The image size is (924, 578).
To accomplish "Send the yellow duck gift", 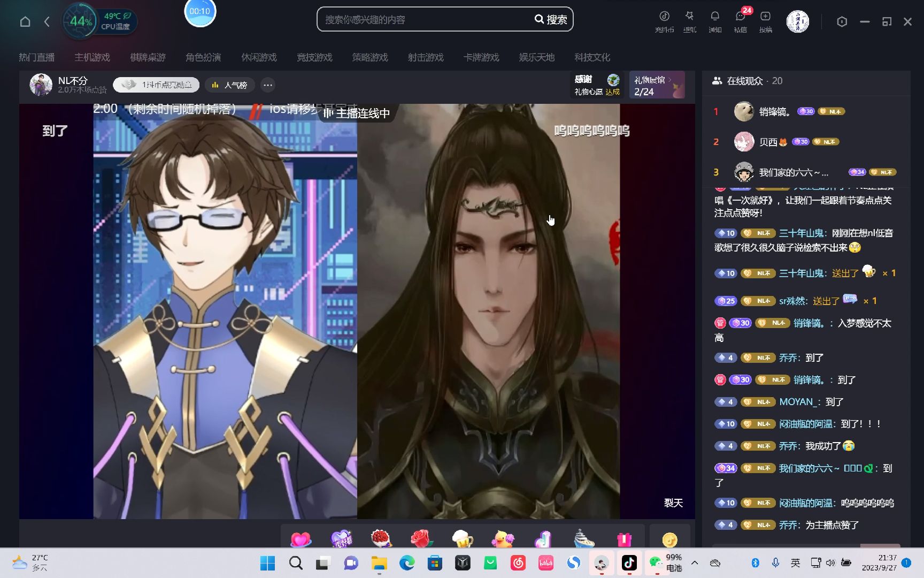I will point(503,538).
